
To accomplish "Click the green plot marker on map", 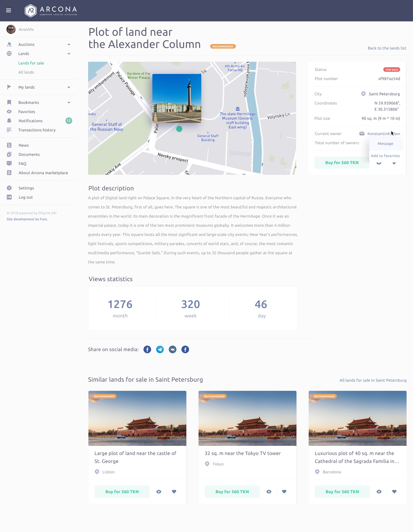I will [x=179, y=129].
